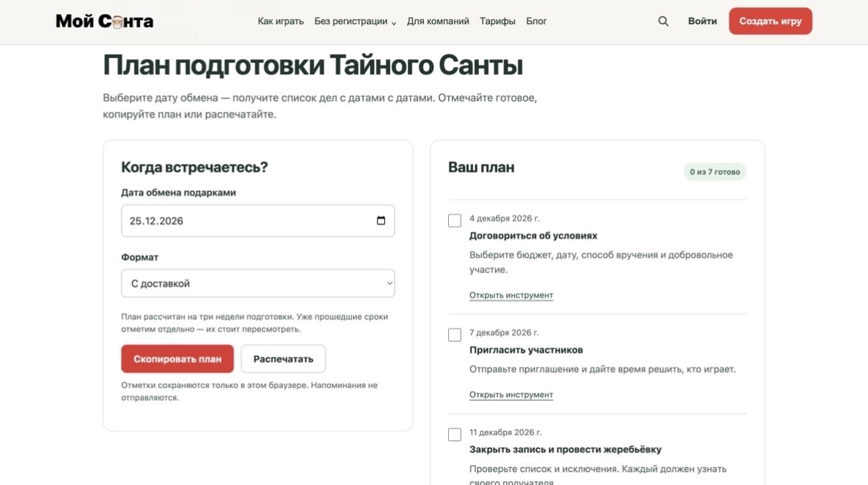
Task: Go to the Мой Санта logo homepage
Action: click(104, 22)
